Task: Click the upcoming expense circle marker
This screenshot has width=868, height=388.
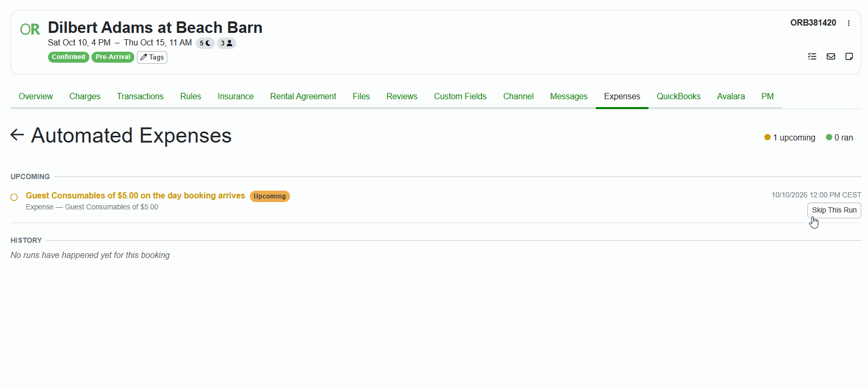Action: [x=14, y=197]
